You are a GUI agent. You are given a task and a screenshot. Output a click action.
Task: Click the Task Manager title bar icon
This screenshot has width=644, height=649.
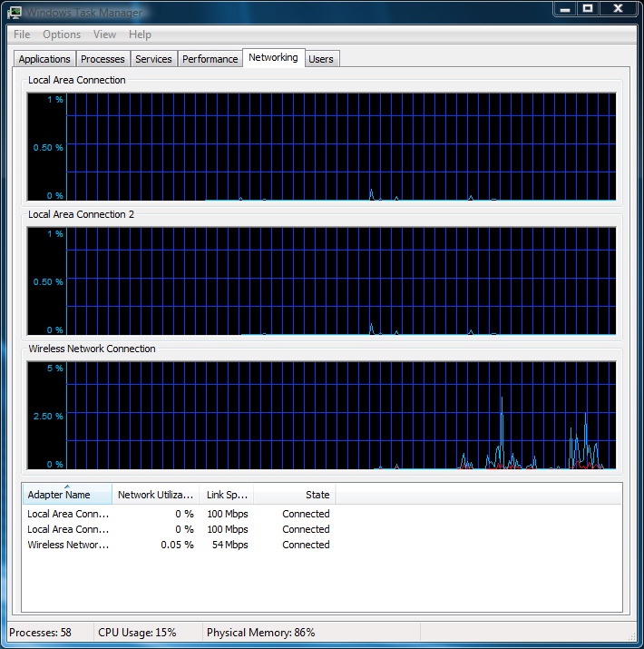(x=15, y=12)
